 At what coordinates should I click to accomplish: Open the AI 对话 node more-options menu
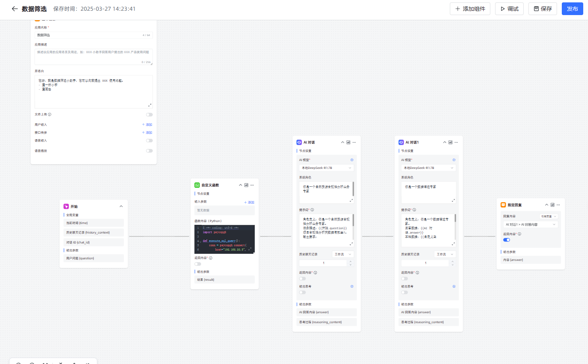coord(354,142)
